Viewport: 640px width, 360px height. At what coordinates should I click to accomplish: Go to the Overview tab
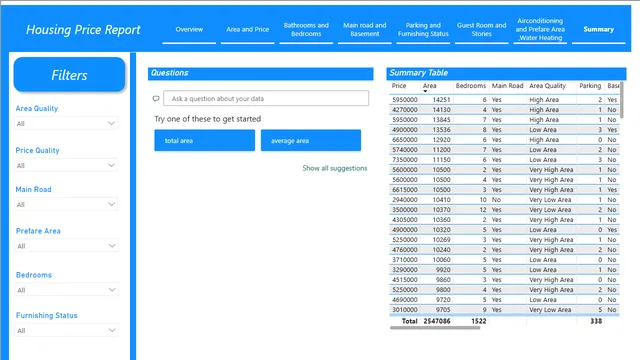189,29
